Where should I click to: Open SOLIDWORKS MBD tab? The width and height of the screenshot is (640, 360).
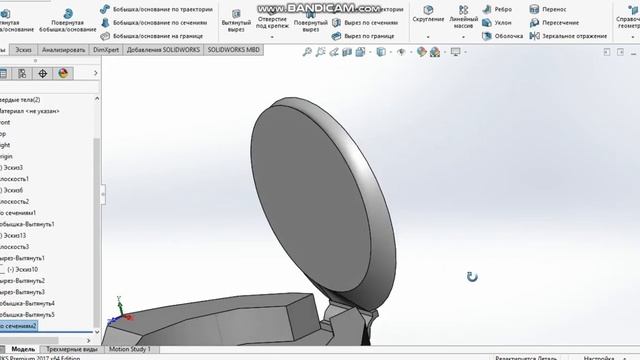pos(233,50)
